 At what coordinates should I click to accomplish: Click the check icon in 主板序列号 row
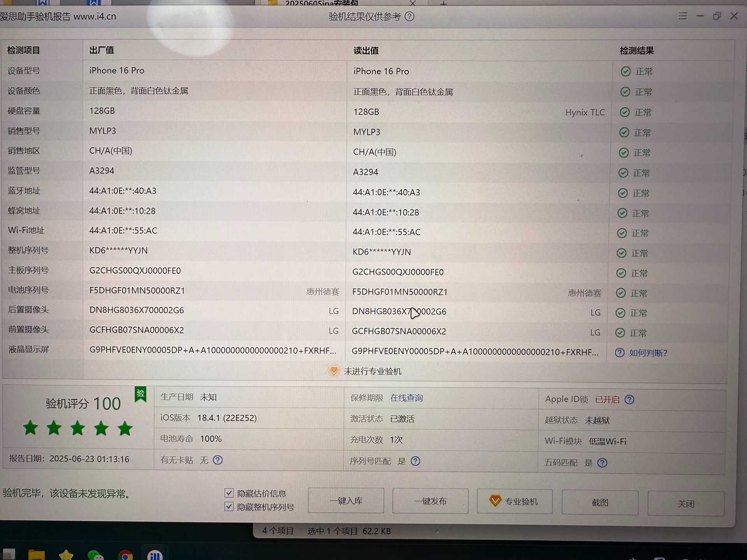(x=621, y=273)
